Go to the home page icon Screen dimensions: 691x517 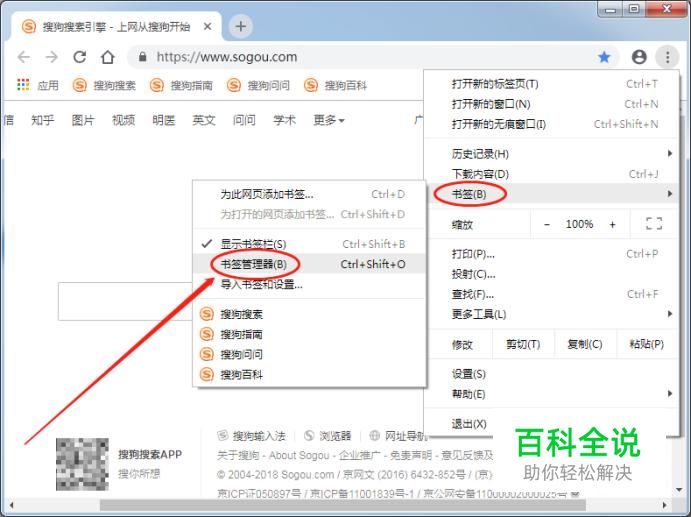108,57
